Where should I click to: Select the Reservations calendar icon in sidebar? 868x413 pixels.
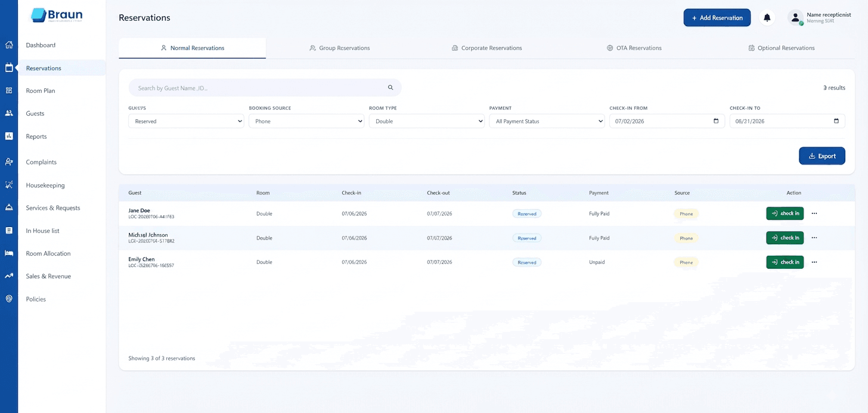(9, 68)
